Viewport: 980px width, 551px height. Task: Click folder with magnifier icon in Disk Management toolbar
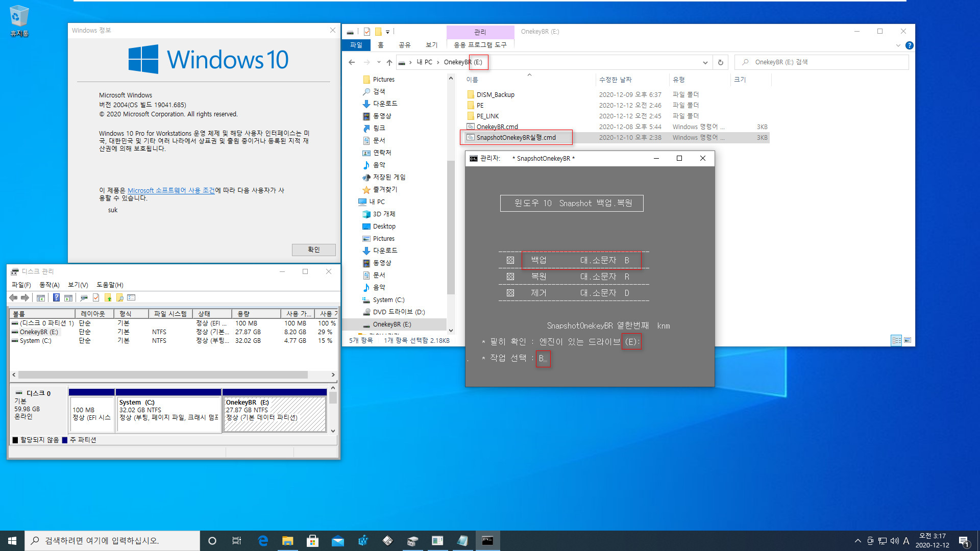(119, 298)
